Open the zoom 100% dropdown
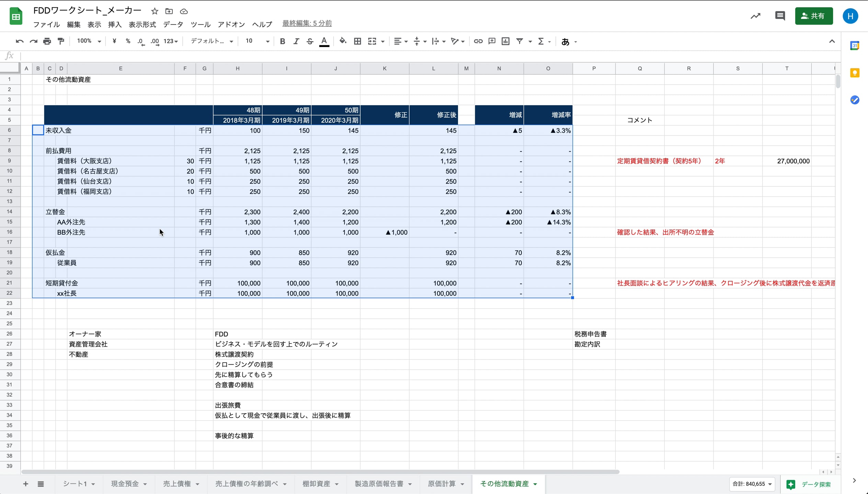868x494 pixels. point(89,42)
